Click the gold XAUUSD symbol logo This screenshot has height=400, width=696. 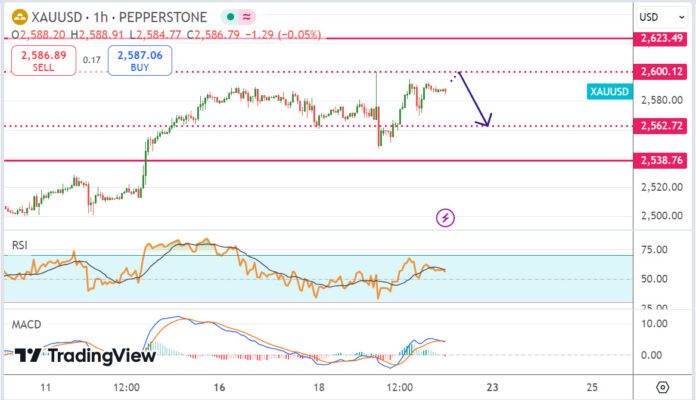[16, 17]
